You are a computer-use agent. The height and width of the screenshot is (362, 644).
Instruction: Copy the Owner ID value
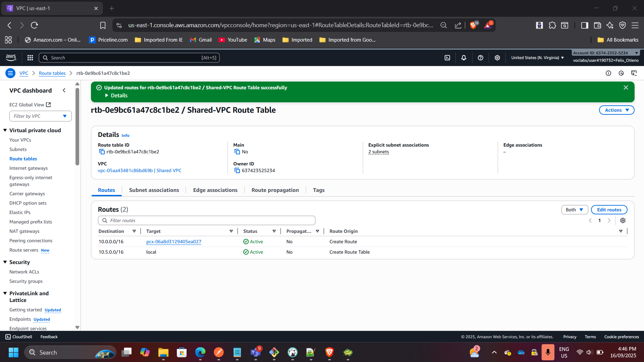237,171
